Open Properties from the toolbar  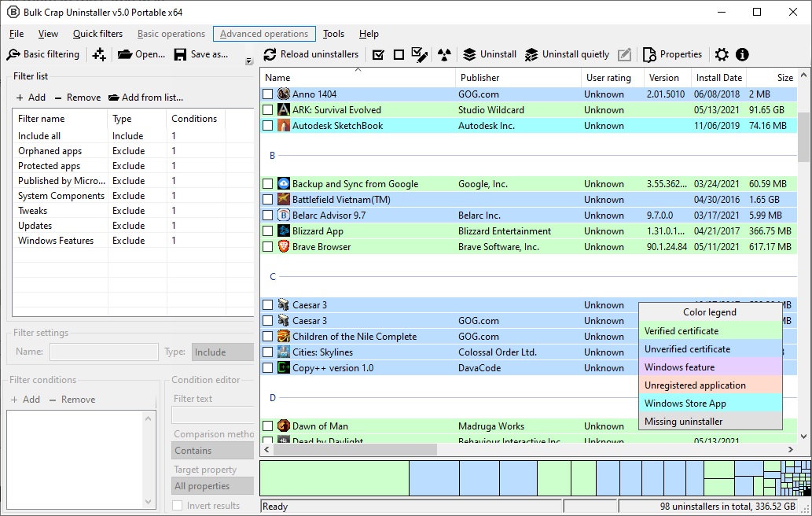coord(672,54)
